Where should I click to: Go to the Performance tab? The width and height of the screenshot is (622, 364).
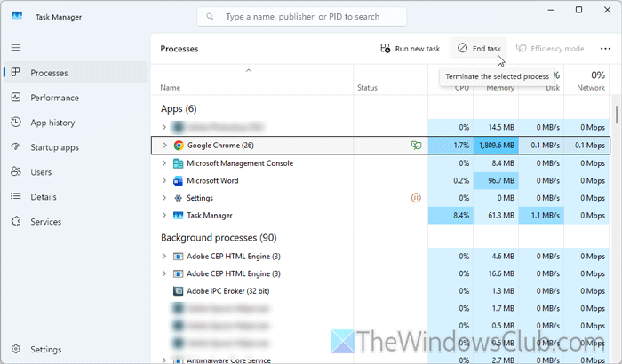click(76, 98)
